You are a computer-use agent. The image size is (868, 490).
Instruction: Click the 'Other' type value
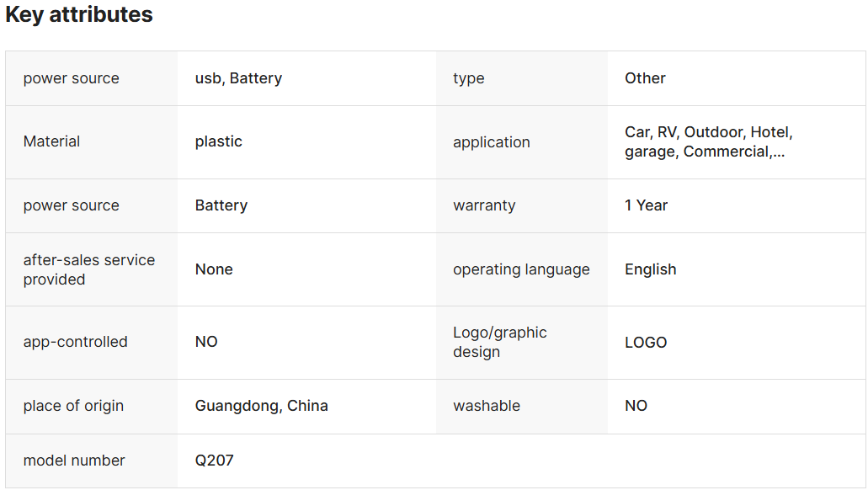[x=645, y=78]
